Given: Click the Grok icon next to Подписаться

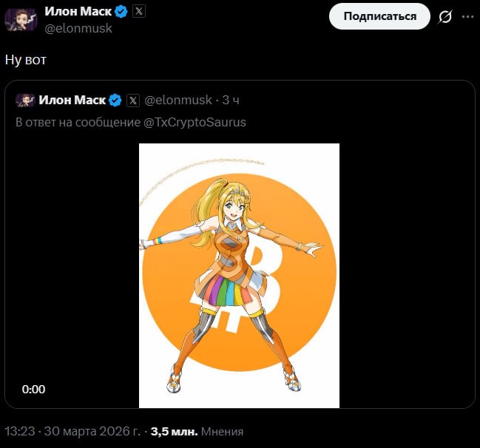Looking at the screenshot, I should coord(445,16).
